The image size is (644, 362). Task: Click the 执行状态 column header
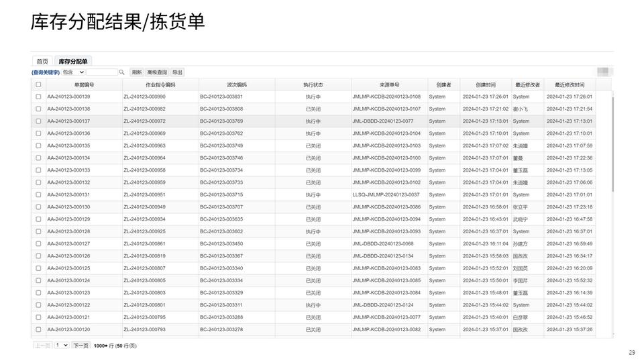313,85
